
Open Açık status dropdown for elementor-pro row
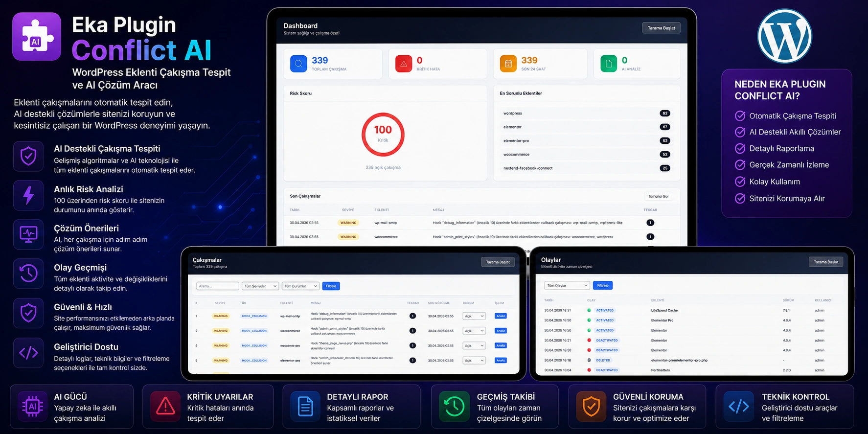(x=474, y=360)
